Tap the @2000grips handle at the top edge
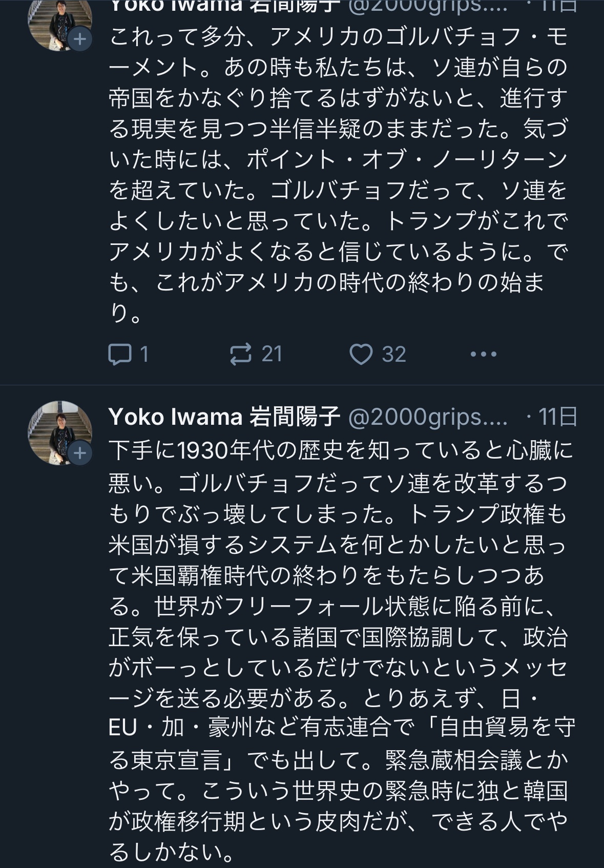 pos(428,5)
